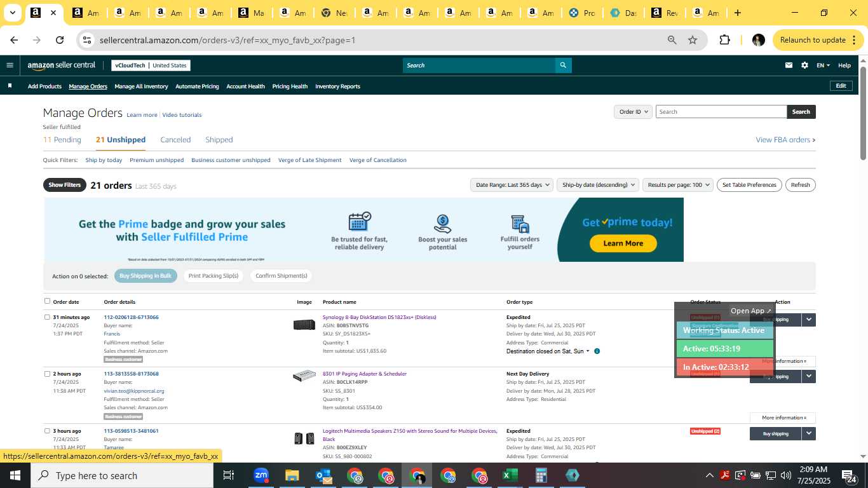Open the vCloudTech United States account switcher
868x488 pixels.
coord(151,65)
